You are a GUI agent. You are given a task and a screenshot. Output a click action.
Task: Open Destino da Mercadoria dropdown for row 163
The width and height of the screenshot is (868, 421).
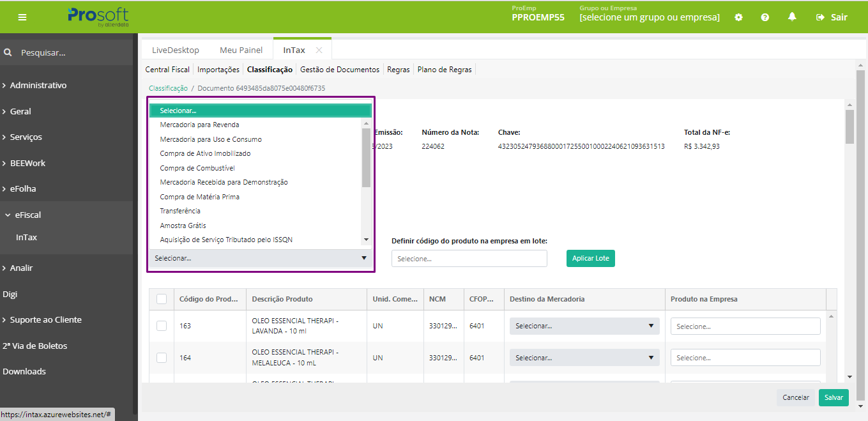[x=584, y=326]
